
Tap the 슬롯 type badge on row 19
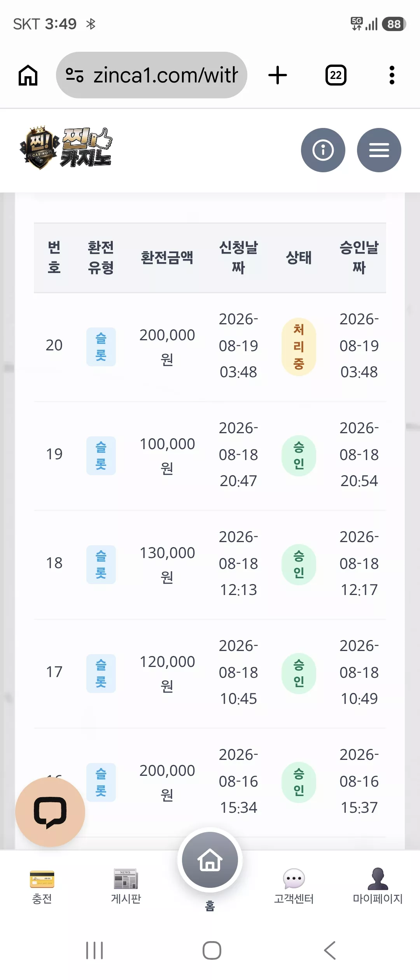click(x=101, y=456)
